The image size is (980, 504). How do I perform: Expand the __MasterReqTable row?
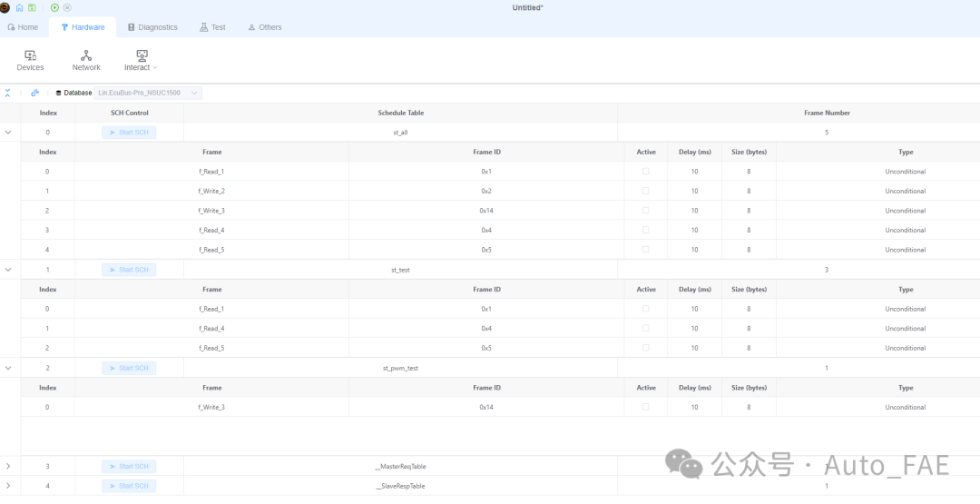pyautogui.click(x=8, y=467)
